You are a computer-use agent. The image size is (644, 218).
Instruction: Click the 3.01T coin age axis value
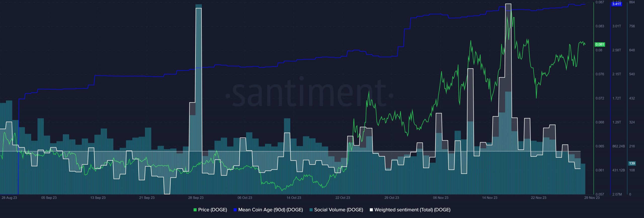(617, 26)
